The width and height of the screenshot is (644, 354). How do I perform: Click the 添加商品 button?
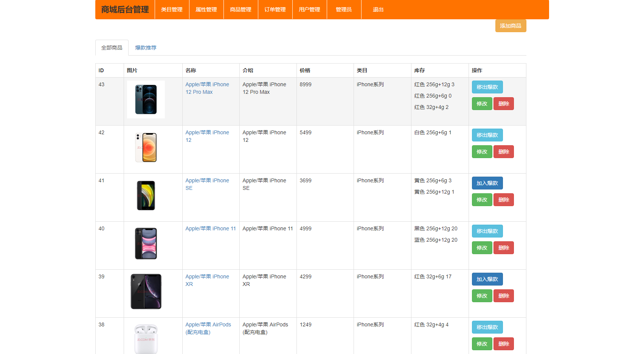(x=511, y=26)
